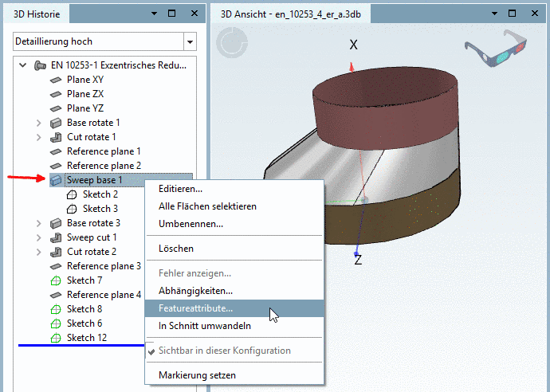Click the green Sketch 6 icon
Image resolution: width=550 pixels, height=392 pixels.
click(x=56, y=323)
